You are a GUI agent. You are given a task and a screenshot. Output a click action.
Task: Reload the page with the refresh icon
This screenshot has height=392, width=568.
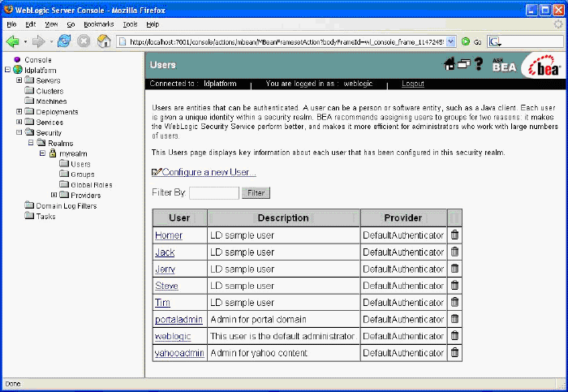64,41
